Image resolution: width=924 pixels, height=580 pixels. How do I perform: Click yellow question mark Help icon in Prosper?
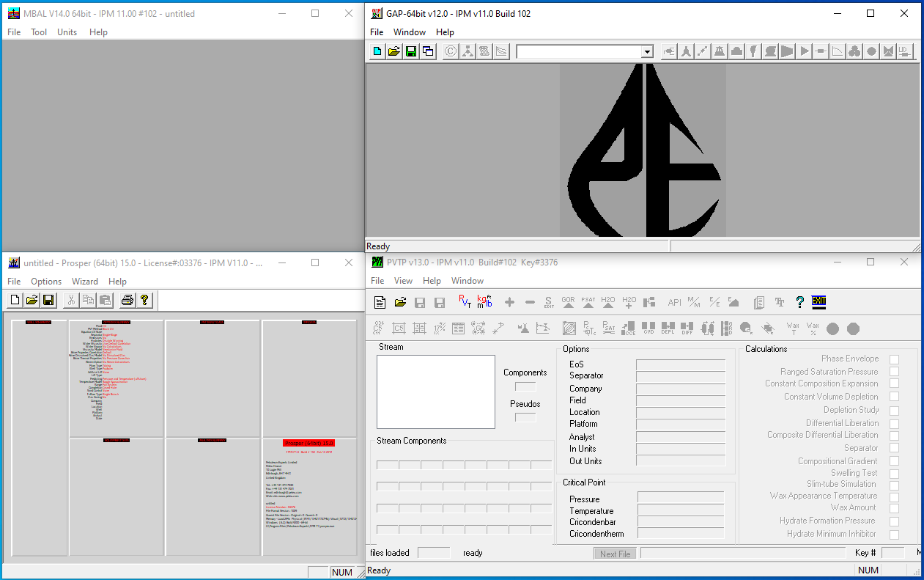click(144, 300)
